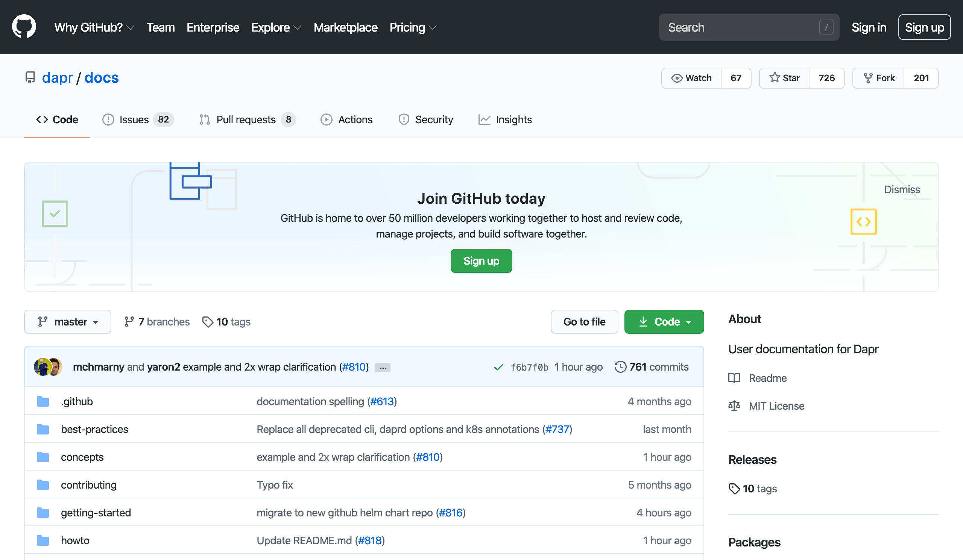Open the Releases heading link
Viewport: 963px width, 560px height.
pyautogui.click(x=752, y=460)
